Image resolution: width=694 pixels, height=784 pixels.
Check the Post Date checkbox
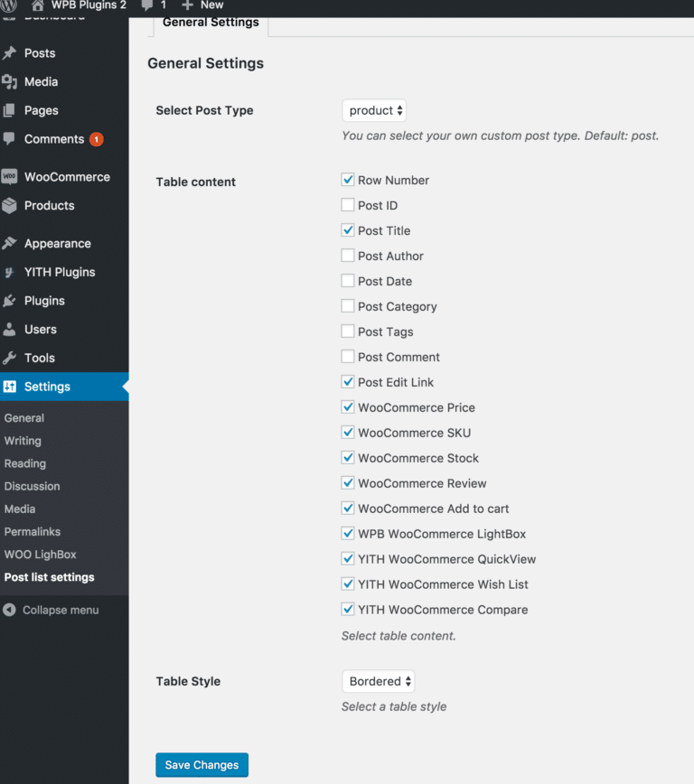[348, 281]
